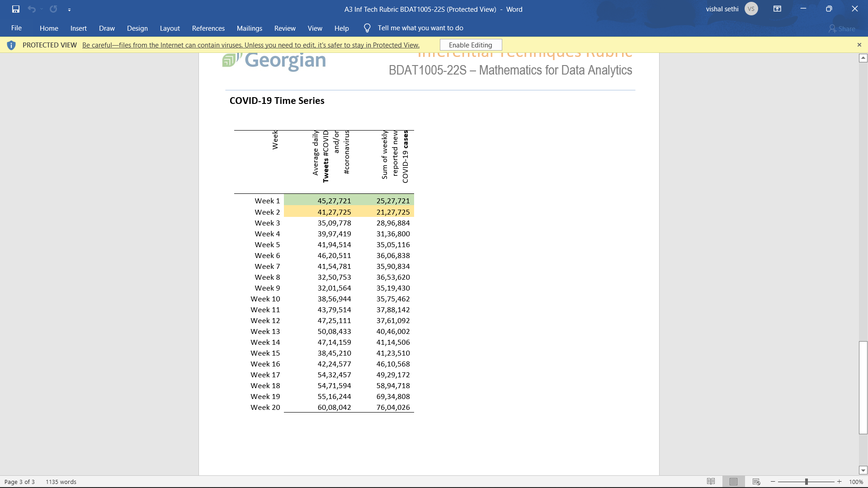868x488 pixels.
Task: Open the File menu
Action: 16,28
